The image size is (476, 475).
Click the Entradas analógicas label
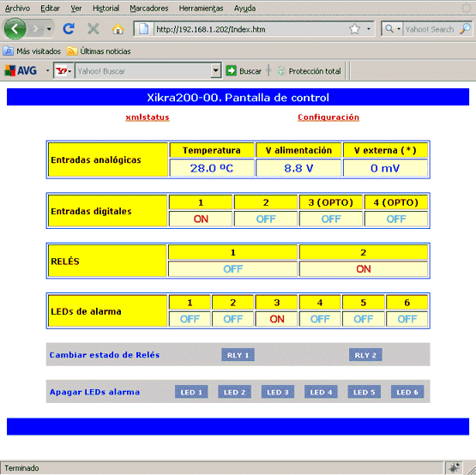pos(96,160)
